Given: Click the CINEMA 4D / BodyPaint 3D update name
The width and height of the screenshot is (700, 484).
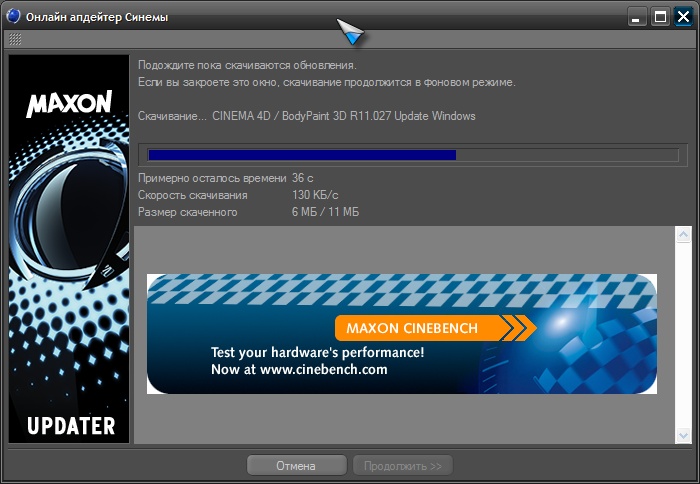Looking at the screenshot, I should 344,116.
